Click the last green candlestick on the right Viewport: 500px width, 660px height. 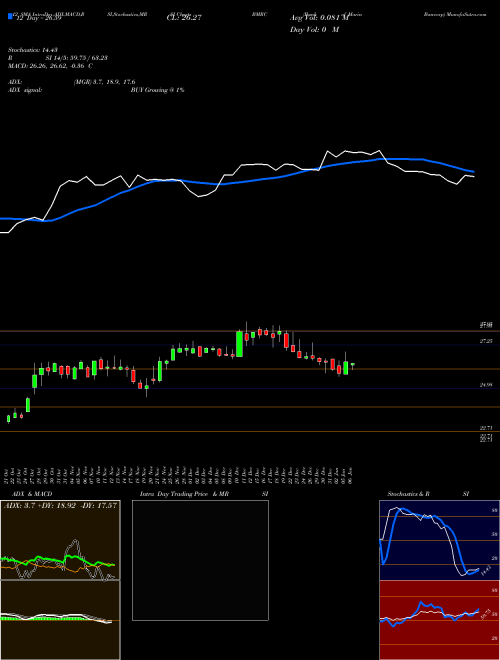(x=352, y=365)
